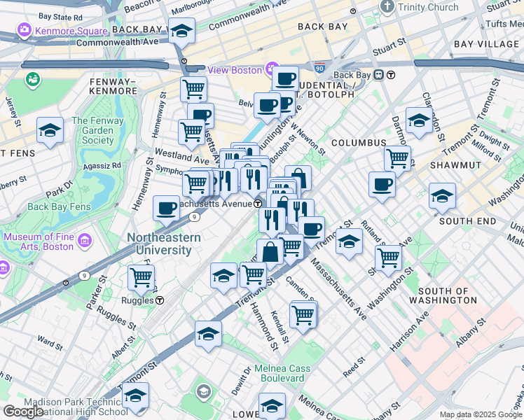Click the Trinity Church place pin
This screenshot has width=524, height=420.
[x=387, y=7]
